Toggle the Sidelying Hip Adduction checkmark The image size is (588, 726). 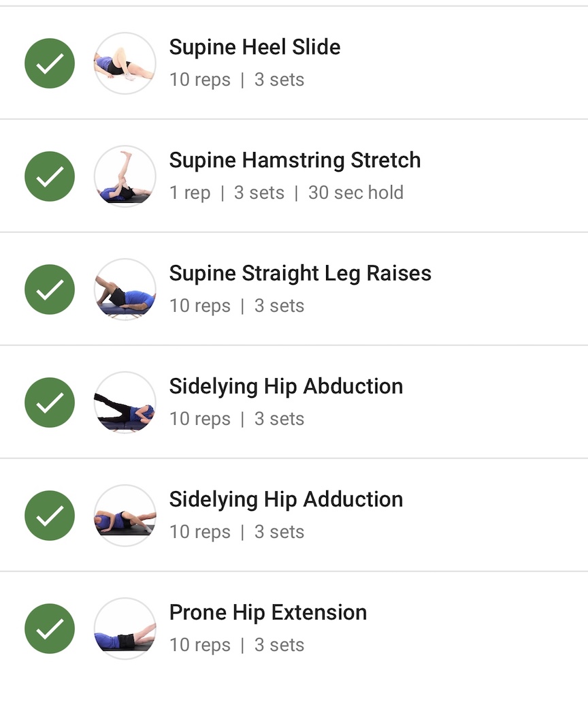(x=50, y=516)
